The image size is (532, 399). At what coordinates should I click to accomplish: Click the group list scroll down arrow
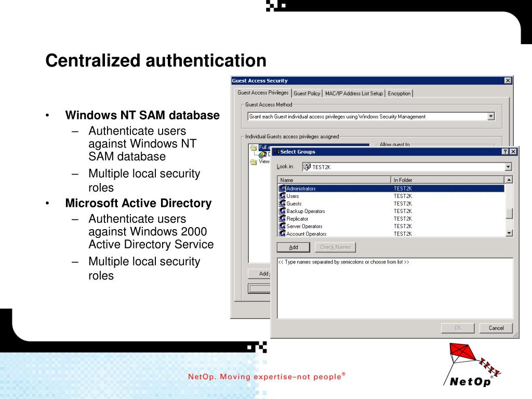pyautogui.click(x=509, y=233)
